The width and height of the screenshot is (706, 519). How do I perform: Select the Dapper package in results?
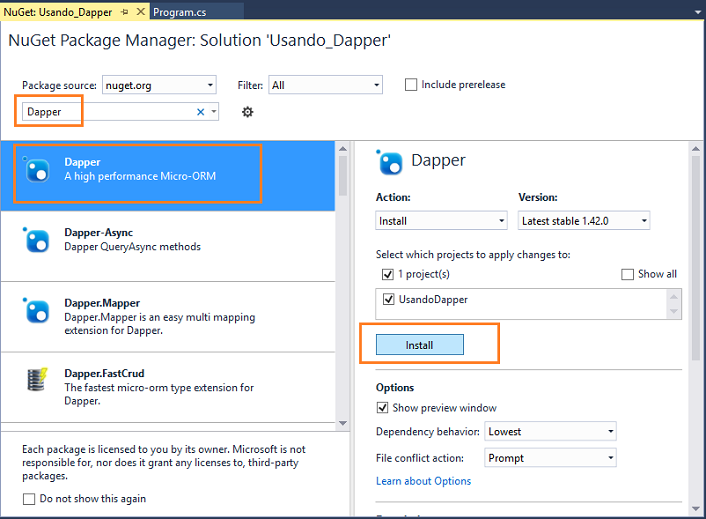[167, 176]
